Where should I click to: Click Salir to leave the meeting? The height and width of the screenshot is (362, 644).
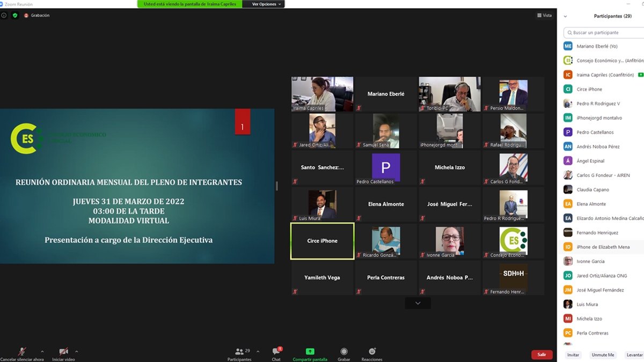pyautogui.click(x=541, y=354)
